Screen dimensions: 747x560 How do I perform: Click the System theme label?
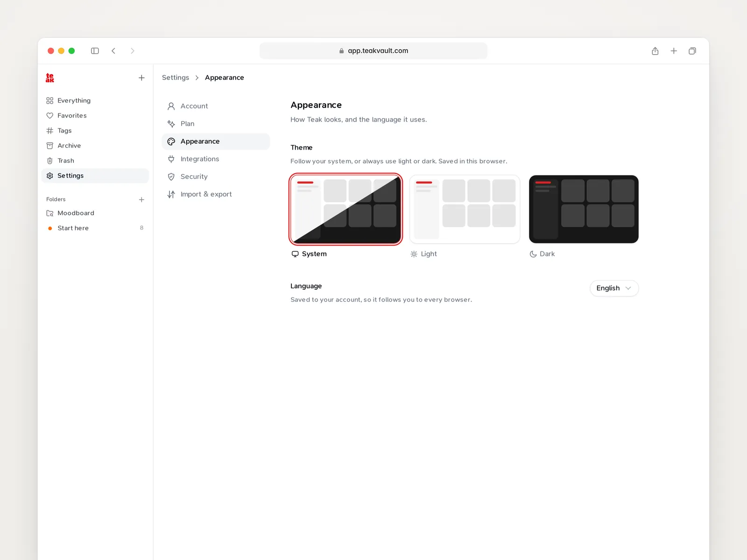(314, 254)
